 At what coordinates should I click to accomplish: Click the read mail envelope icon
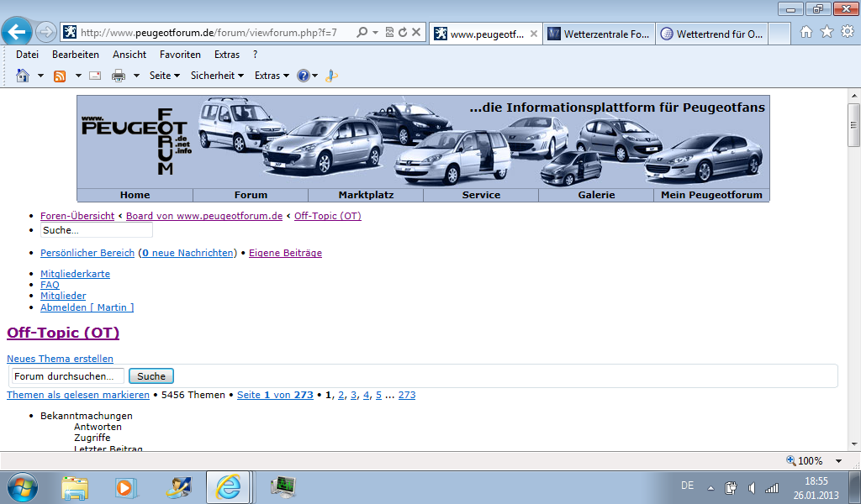click(95, 76)
